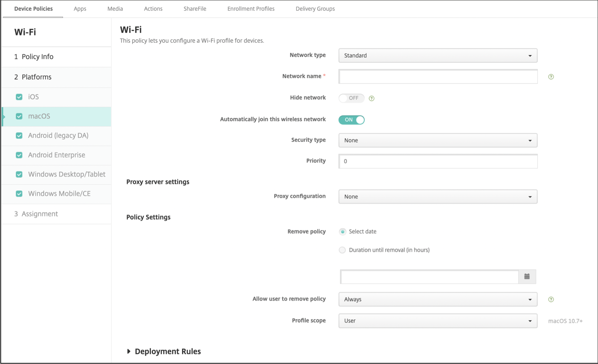Open the Network type dropdown
The height and width of the screenshot is (364, 598).
[438, 56]
